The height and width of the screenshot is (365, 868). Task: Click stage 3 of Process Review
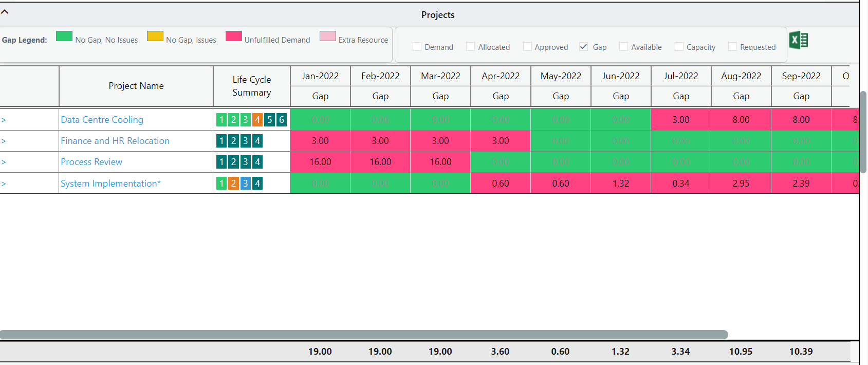[x=246, y=162]
